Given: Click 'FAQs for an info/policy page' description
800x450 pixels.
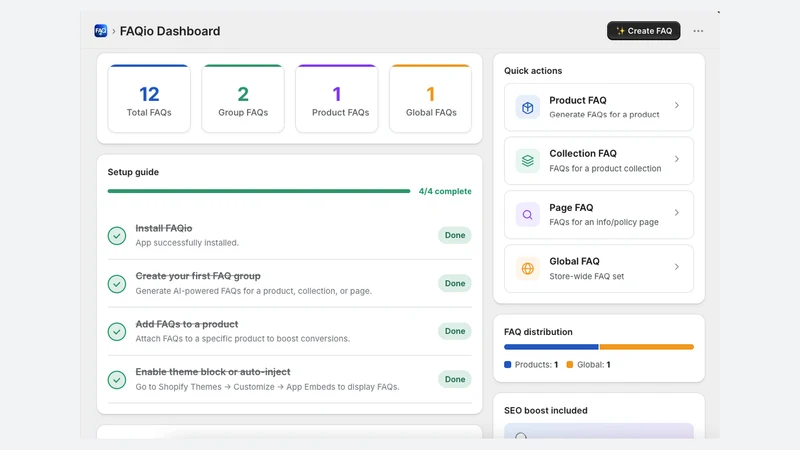Looking at the screenshot, I should [604, 222].
